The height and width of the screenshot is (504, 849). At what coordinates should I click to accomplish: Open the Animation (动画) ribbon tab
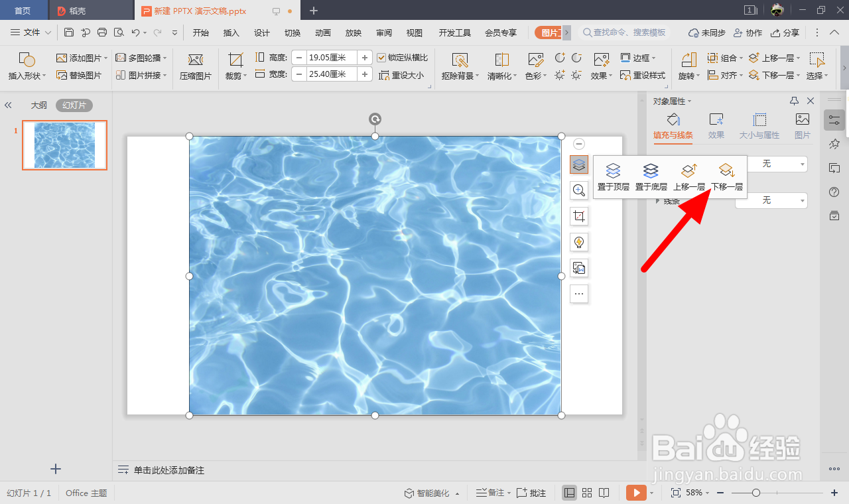pos(323,33)
